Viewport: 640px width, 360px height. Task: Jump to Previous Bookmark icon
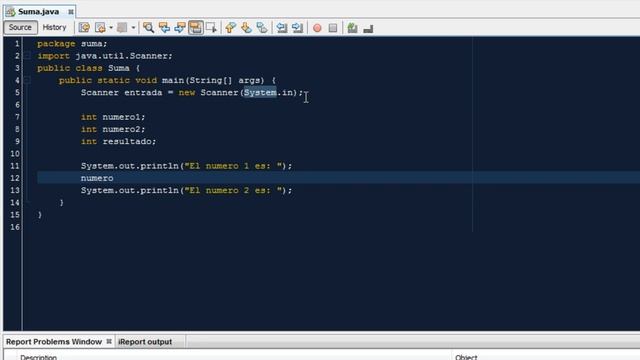(x=231, y=28)
